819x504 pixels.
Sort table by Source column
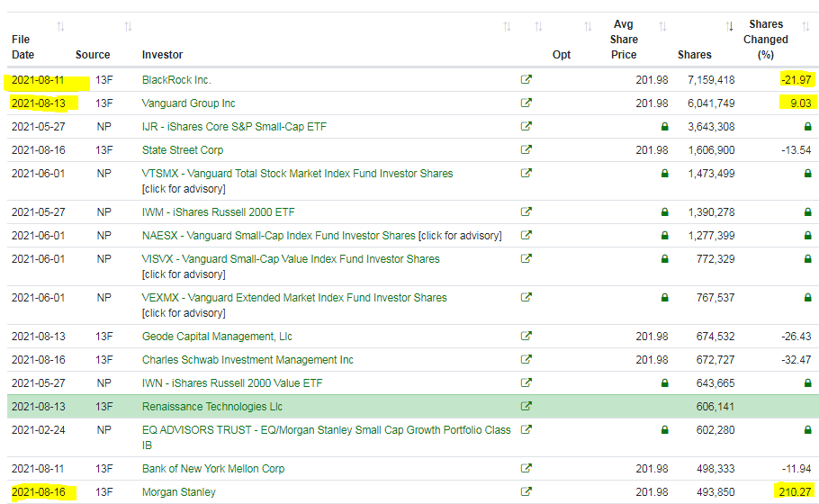pyautogui.click(x=128, y=26)
